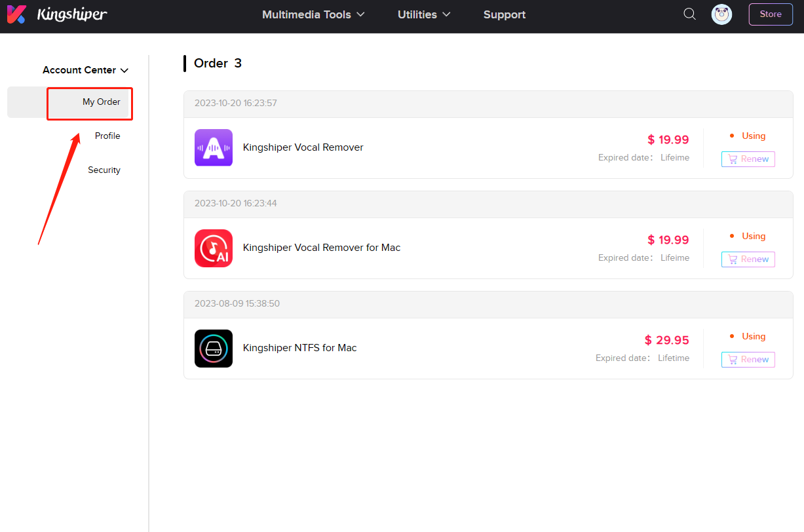The width and height of the screenshot is (804, 532).
Task: Renew the Kingshiper Vocal Remover order
Action: click(x=748, y=159)
